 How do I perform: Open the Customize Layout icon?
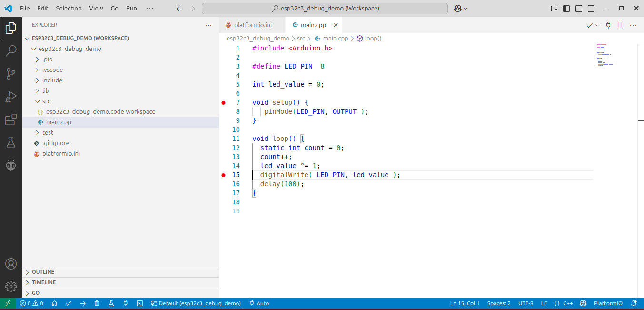click(x=554, y=9)
